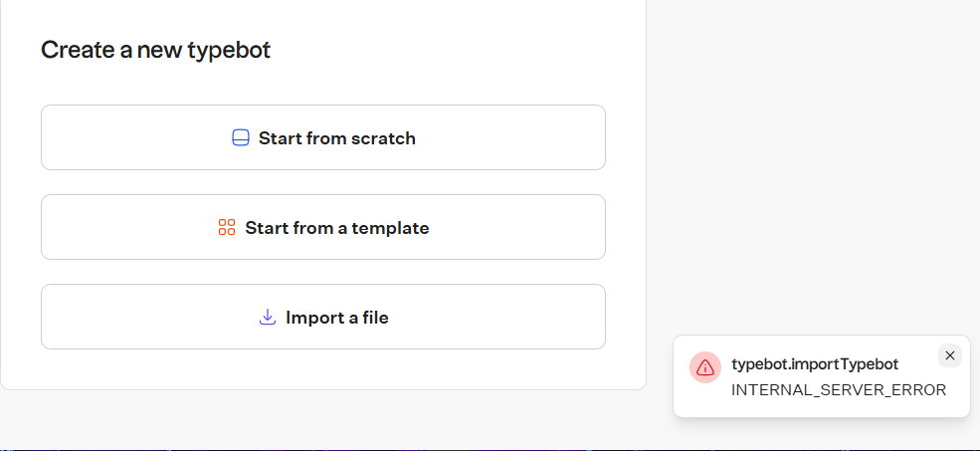Click the Create a new typebot heading
Viewport: 980px width, 451px height.
point(155,50)
